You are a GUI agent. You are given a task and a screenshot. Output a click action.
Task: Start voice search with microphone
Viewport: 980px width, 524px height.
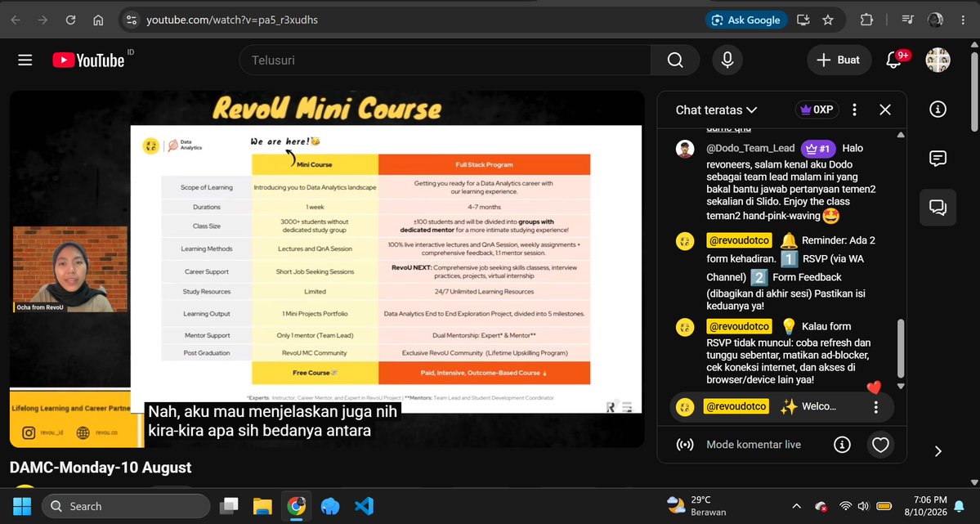(x=727, y=60)
